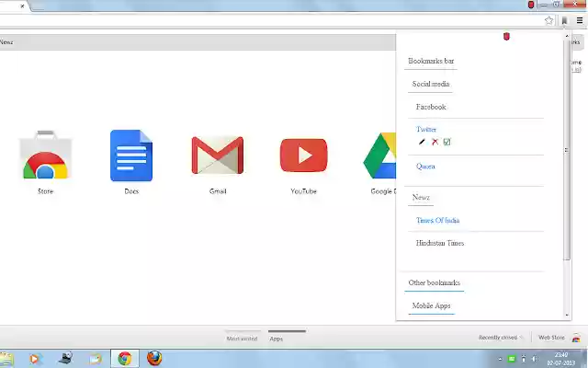Open the Google Drive app icon
The height and width of the screenshot is (368, 588).
[379, 155]
